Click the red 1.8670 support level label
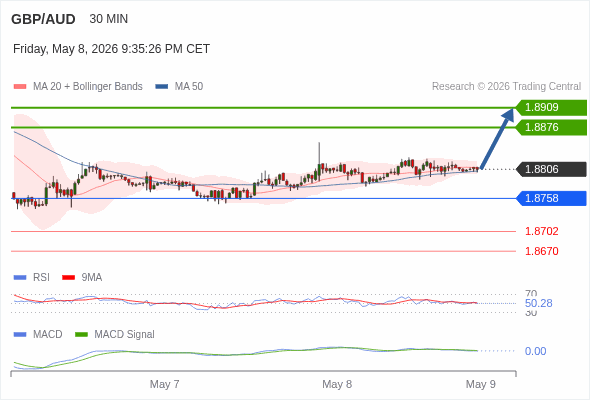Image resolution: width=590 pixels, height=400 pixels. coord(541,251)
